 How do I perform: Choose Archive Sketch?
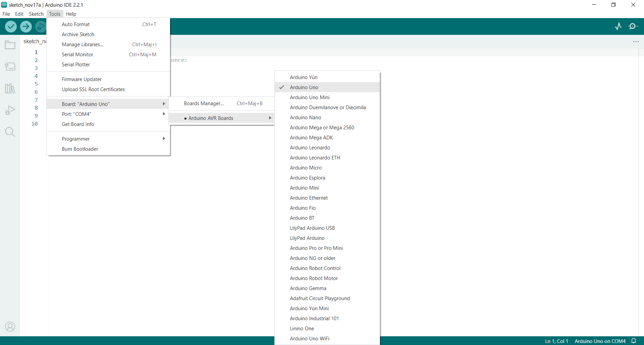(108, 34)
